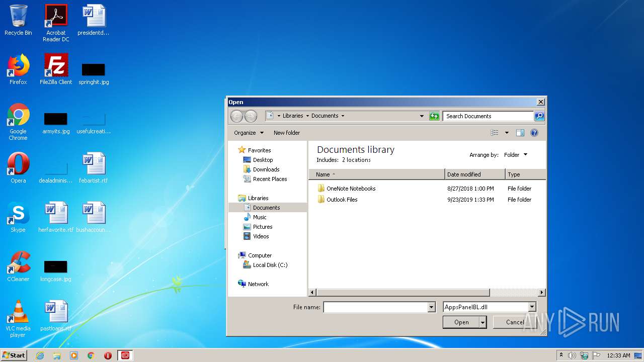Expand the views options dropdown arrow
Screen dimensions: 644x362
tap(507, 133)
